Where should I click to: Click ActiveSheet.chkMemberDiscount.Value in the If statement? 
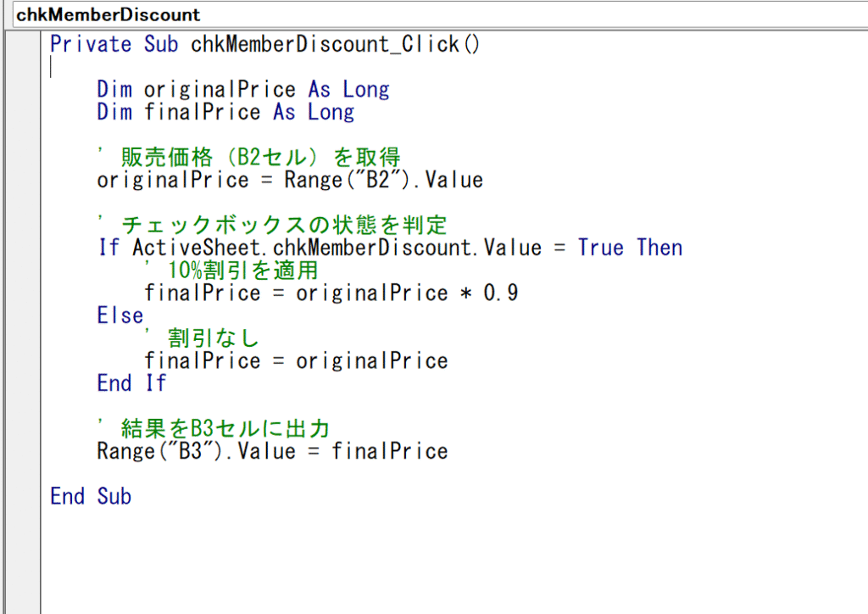click(x=337, y=248)
